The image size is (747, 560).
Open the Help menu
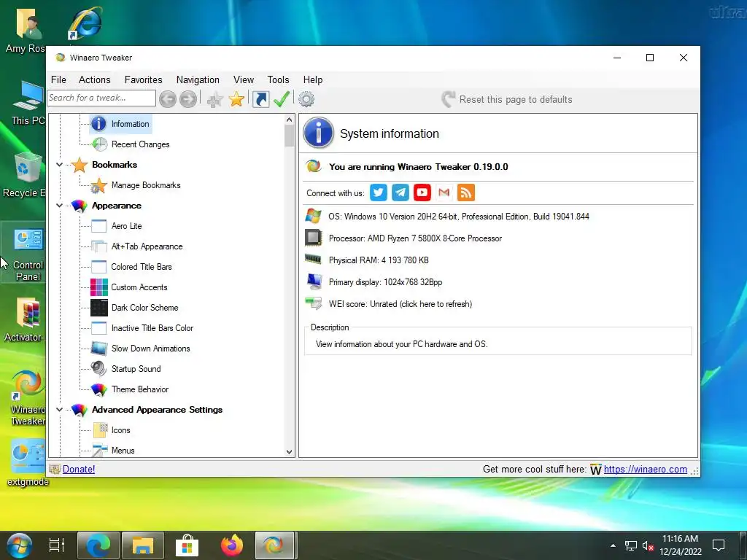pos(313,80)
